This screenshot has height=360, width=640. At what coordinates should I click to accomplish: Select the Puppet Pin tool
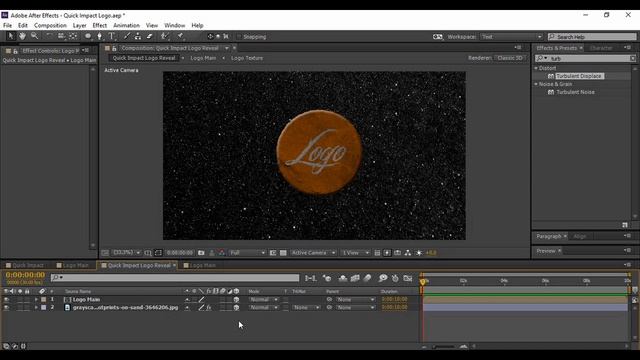coord(180,36)
